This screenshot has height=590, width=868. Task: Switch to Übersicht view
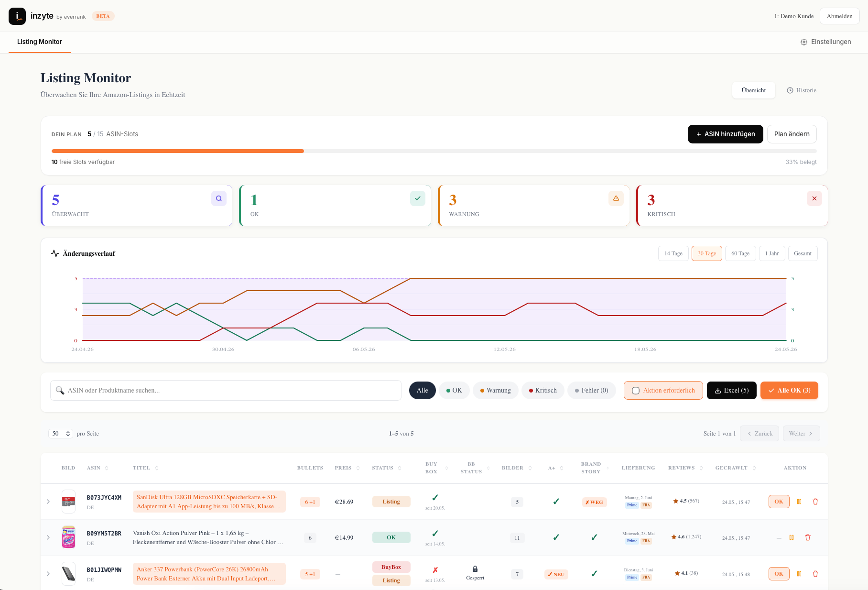(753, 90)
